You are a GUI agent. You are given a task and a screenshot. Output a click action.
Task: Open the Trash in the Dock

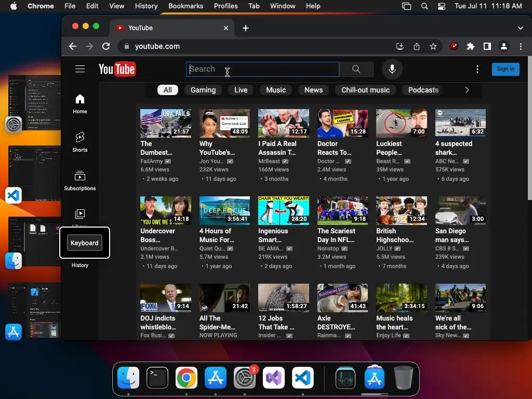point(403,378)
